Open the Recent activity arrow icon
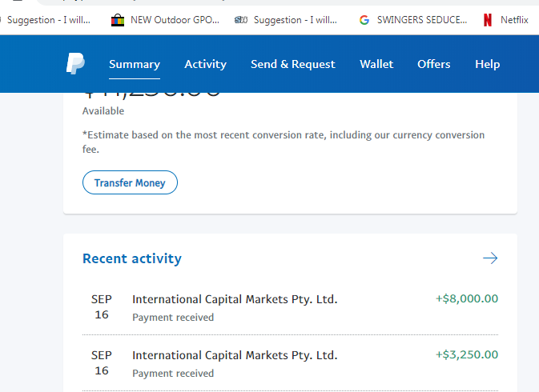The width and height of the screenshot is (539, 392). pos(490,258)
